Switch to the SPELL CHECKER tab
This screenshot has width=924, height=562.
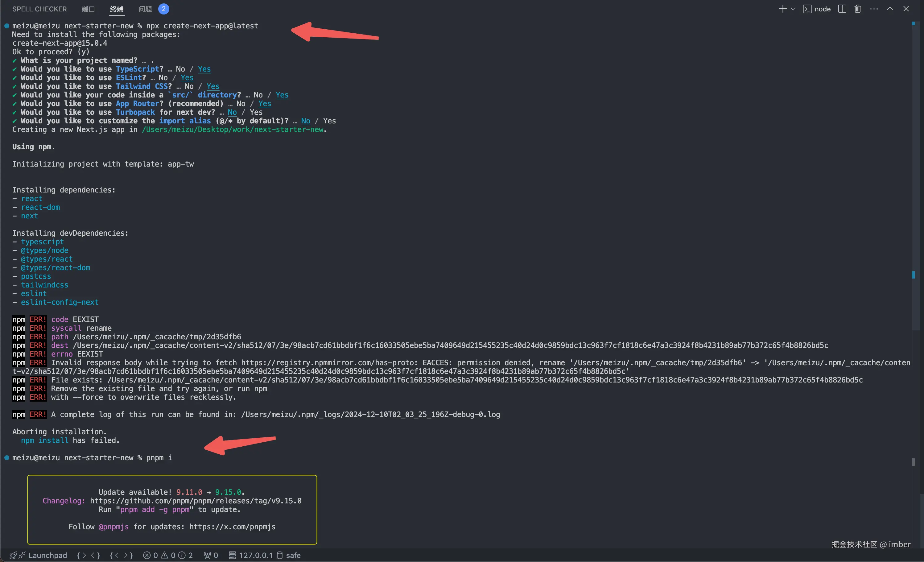39,9
